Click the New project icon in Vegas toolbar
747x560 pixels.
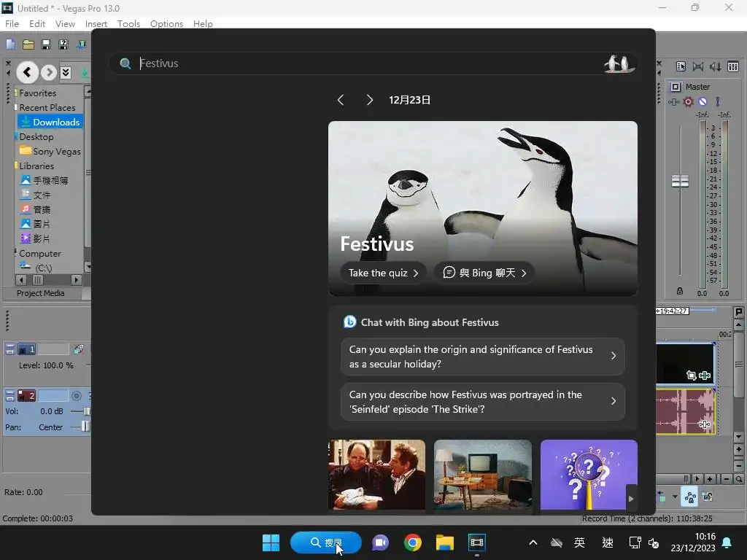[x=10, y=44]
